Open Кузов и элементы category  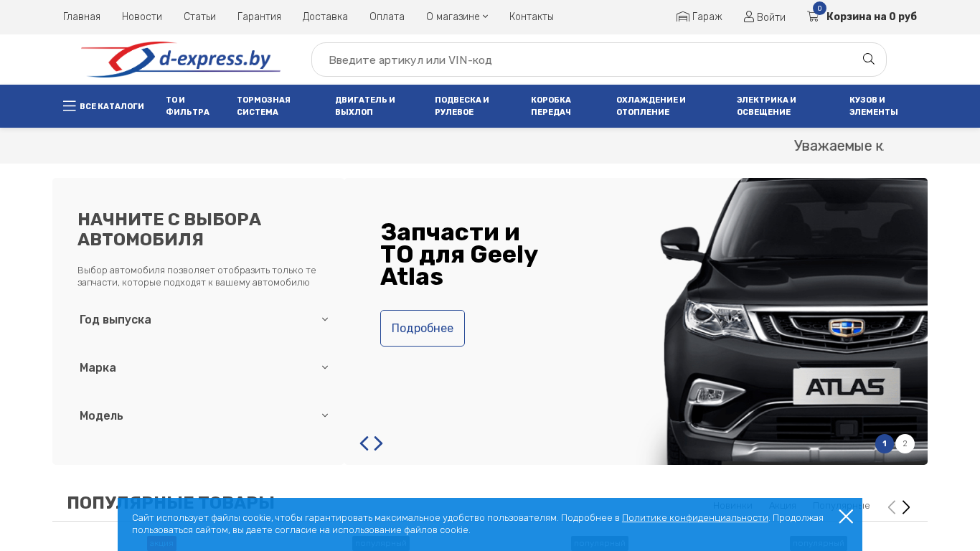coord(874,106)
